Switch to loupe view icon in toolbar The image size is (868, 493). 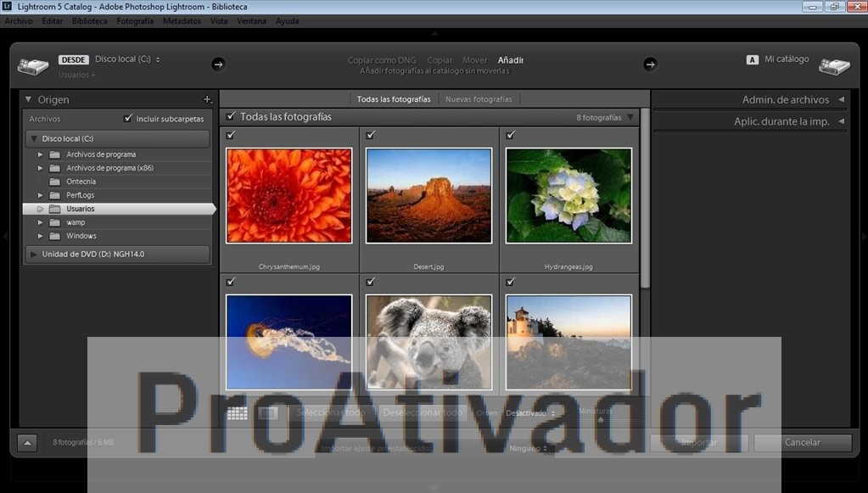tap(268, 413)
